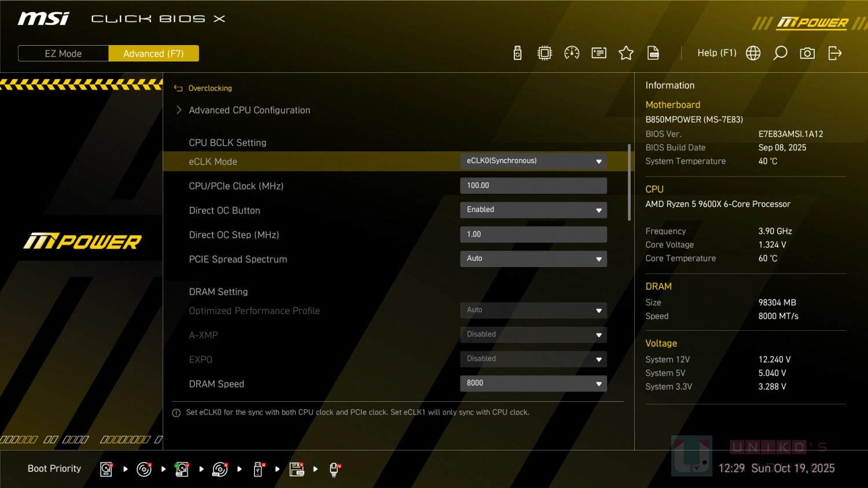Switch to EZ Mode
This screenshot has height=488, width=868.
pyautogui.click(x=63, y=54)
